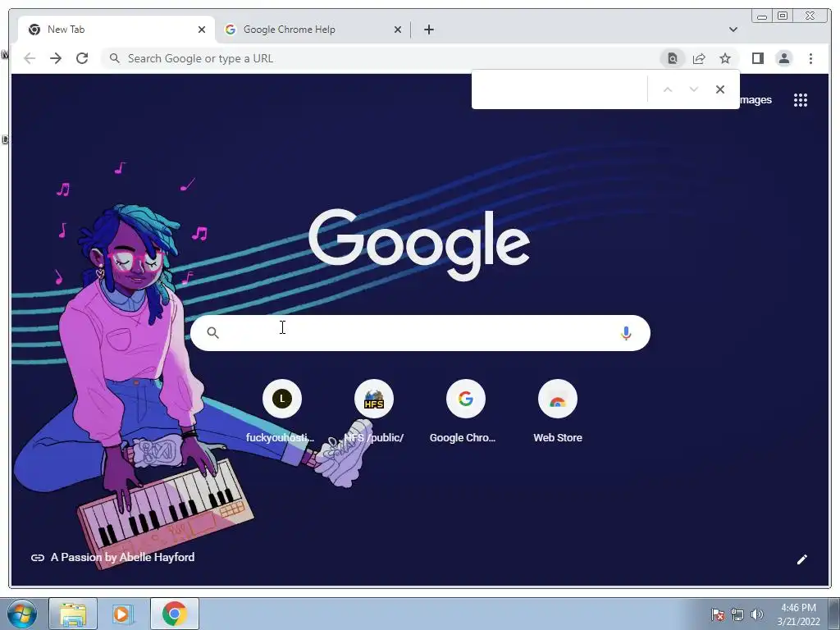Click inside the find bar text field
Image resolution: width=840 pixels, height=630 pixels.
559,89
